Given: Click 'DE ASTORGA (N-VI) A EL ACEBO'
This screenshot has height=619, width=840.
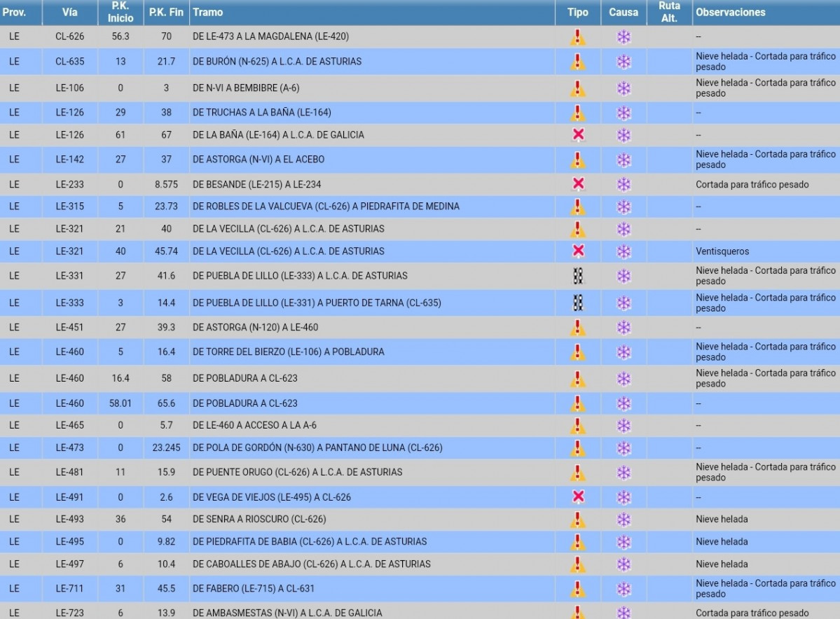Looking at the screenshot, I should click(x=259, y=160).
